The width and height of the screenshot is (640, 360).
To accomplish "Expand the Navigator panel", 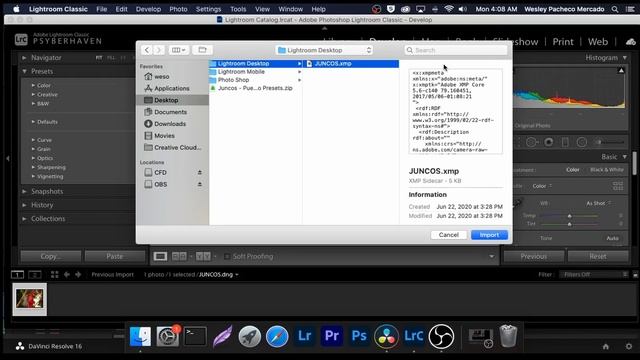I will pyautogui.click(x=24, y=58).
